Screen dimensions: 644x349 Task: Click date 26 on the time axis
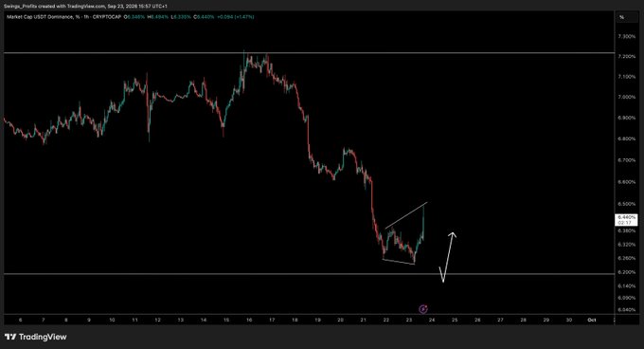[x=477, y=320]
